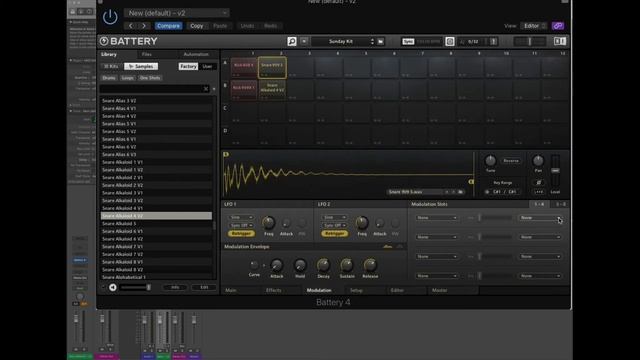The image size is (640, 360).
Task: Select the Kits browser button
Action: pos(111,66)
